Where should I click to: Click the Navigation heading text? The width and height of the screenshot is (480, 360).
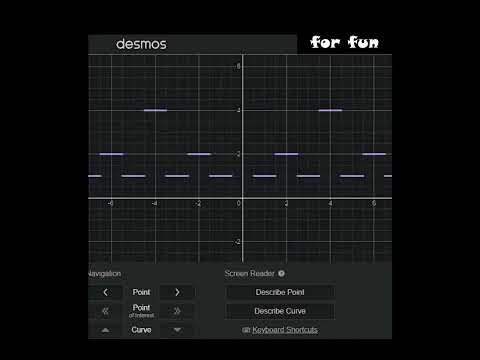click(x=105, y=274)
